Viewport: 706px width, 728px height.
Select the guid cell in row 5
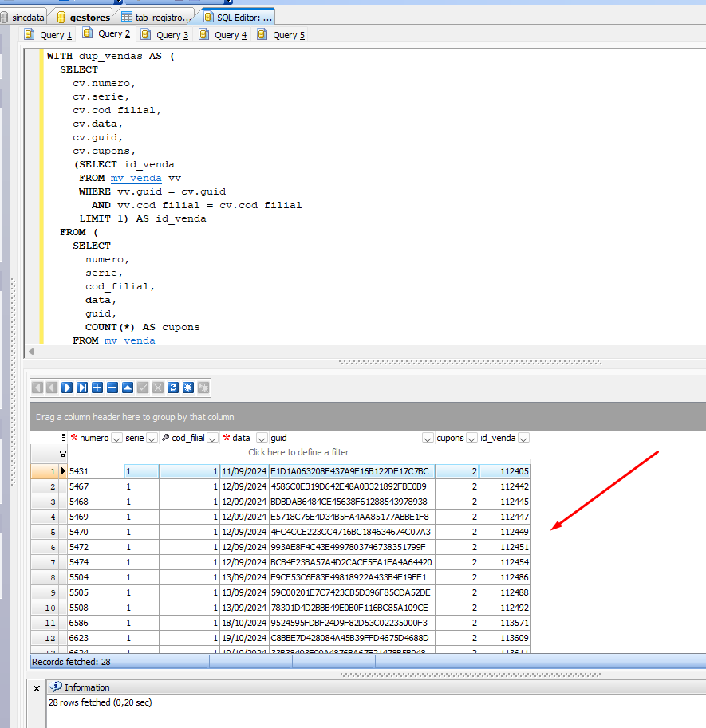(x=350, y=532)
